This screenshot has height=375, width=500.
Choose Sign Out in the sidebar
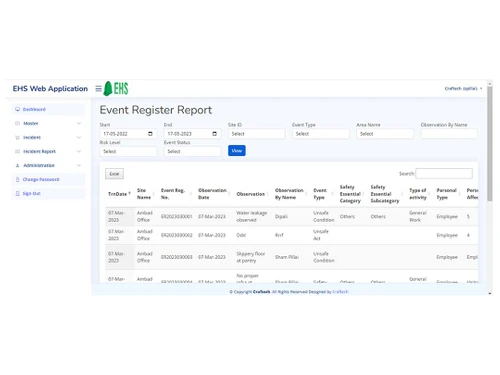(x=49, y=193)
